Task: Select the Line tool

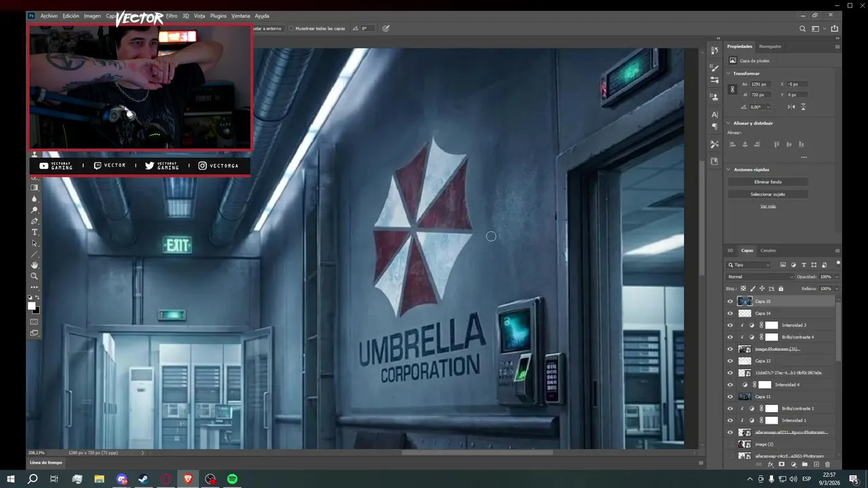Action: click(x=35, y=254)
